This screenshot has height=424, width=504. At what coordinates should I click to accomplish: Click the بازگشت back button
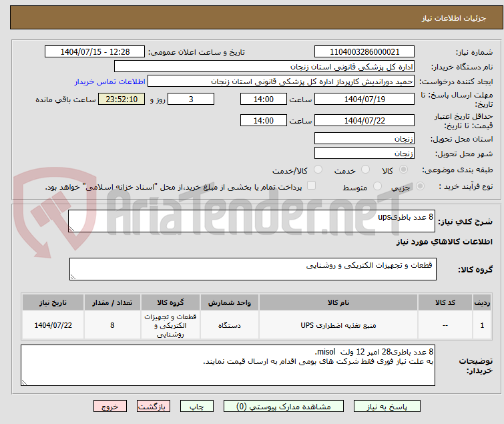(x=154, y=407)
